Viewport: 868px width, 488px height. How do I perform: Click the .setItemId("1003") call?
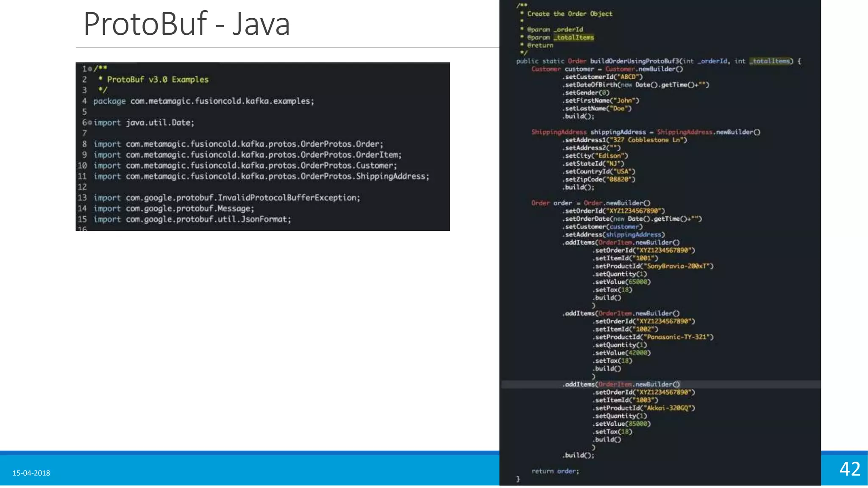(625, 400)
